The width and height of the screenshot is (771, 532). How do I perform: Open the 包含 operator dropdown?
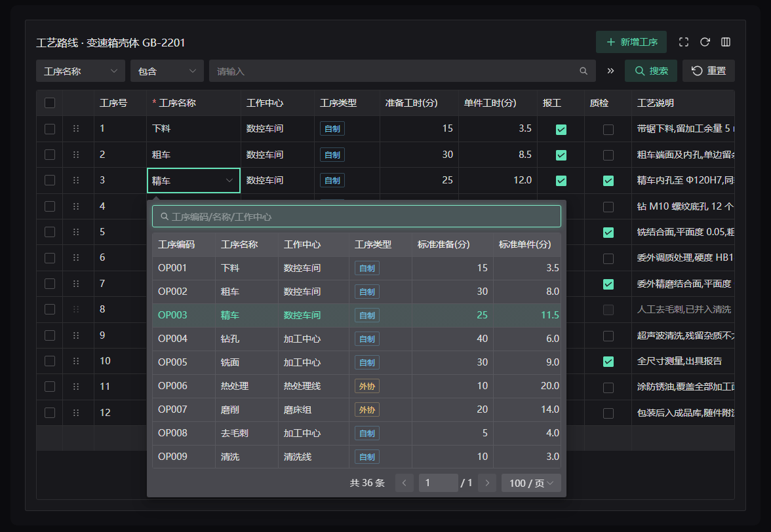[x=167, y=71]
